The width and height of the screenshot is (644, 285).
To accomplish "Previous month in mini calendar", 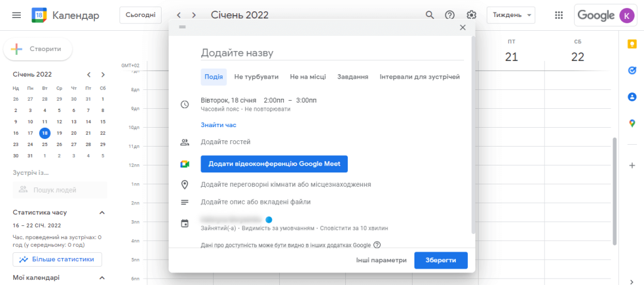I will (89, 74).
